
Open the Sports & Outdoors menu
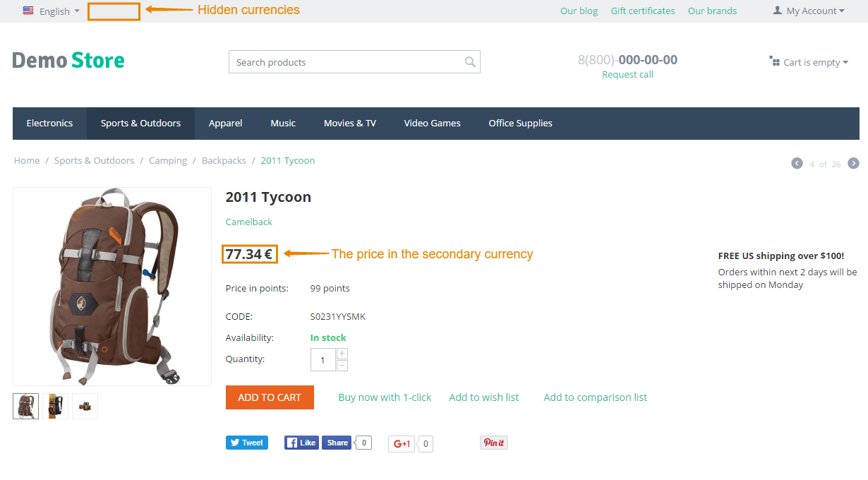pyautogui.click(x=140, y=124)
